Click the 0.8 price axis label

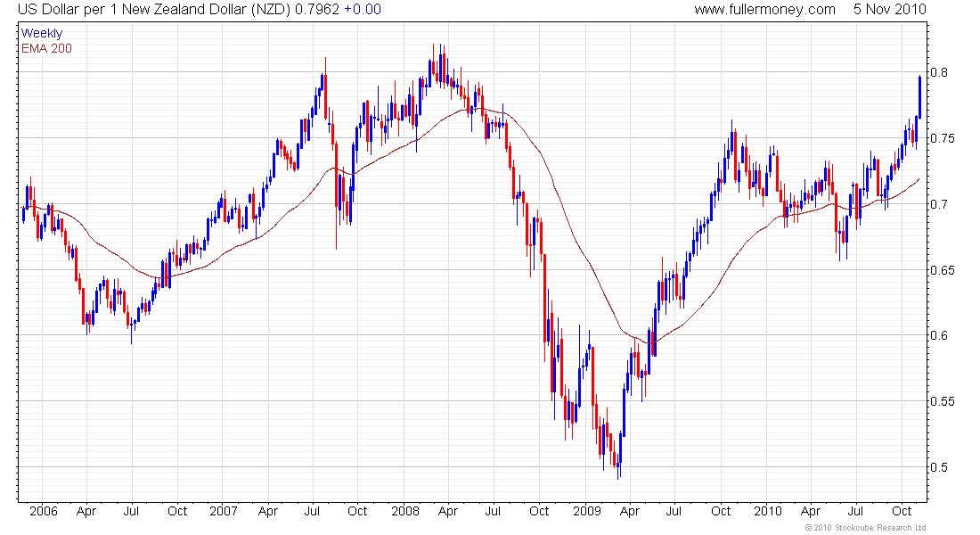pyautogui.click(x=939, y=72)
